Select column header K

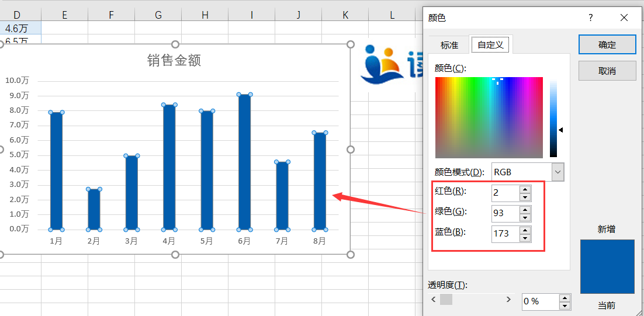[345, 15]
